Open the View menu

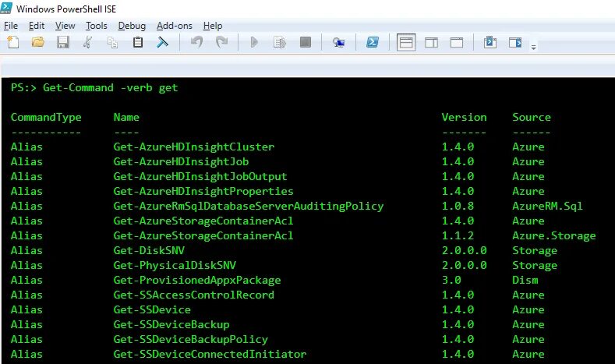click(65, 26)
